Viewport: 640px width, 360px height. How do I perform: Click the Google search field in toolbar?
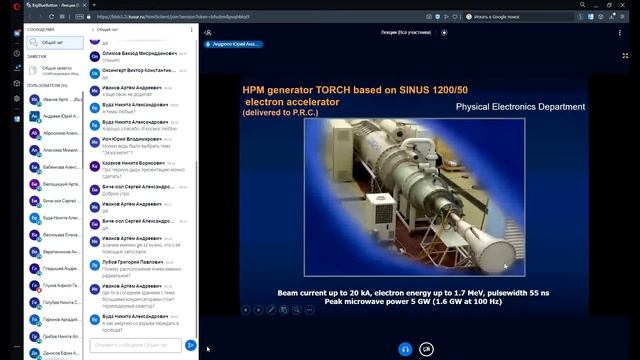click(x=519, y=17)
